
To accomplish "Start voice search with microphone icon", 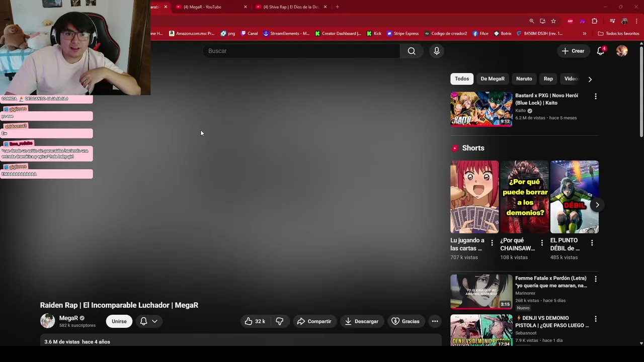I will click(437, 51).
